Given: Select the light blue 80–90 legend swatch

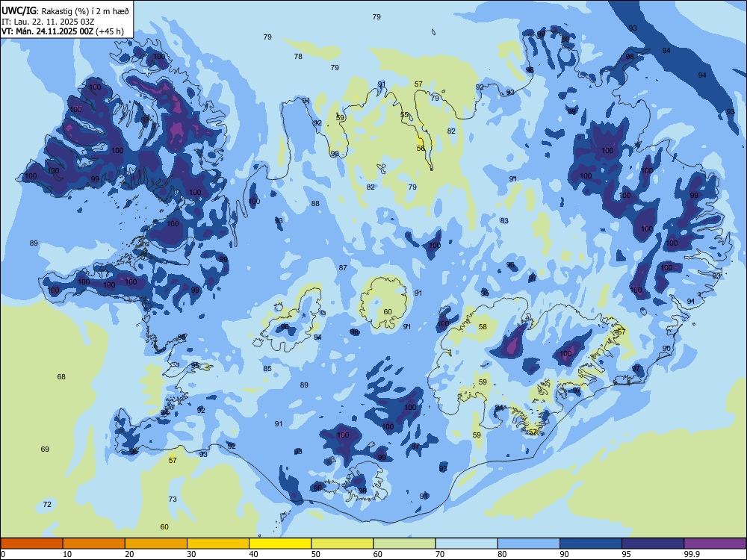Looking at the screenshot, I should (x=529, y=544).
